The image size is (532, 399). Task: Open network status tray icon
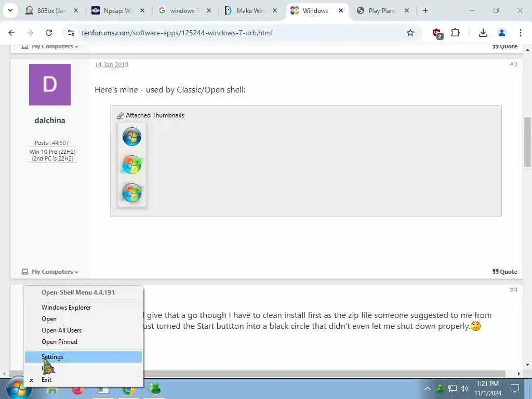(x=453, y=389)
